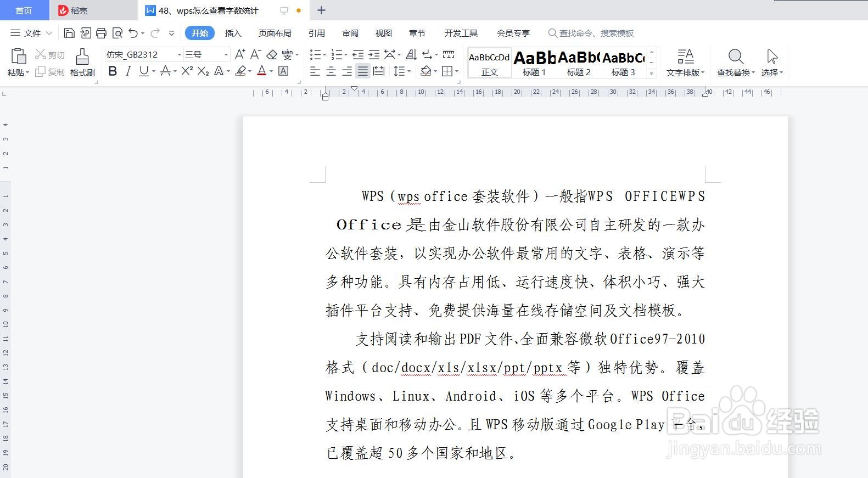Expand the bullet list dropdown arrow
The image size is (868, 478).
[x=324, y=55]
